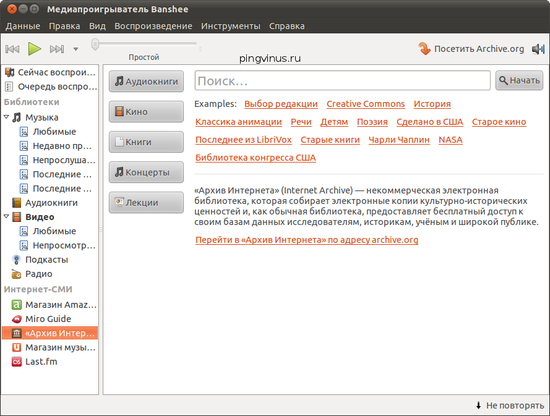Screen dimensions: 550x416
Task: Open the Чарли Чаплин link
Action: (x=399, y=140)
